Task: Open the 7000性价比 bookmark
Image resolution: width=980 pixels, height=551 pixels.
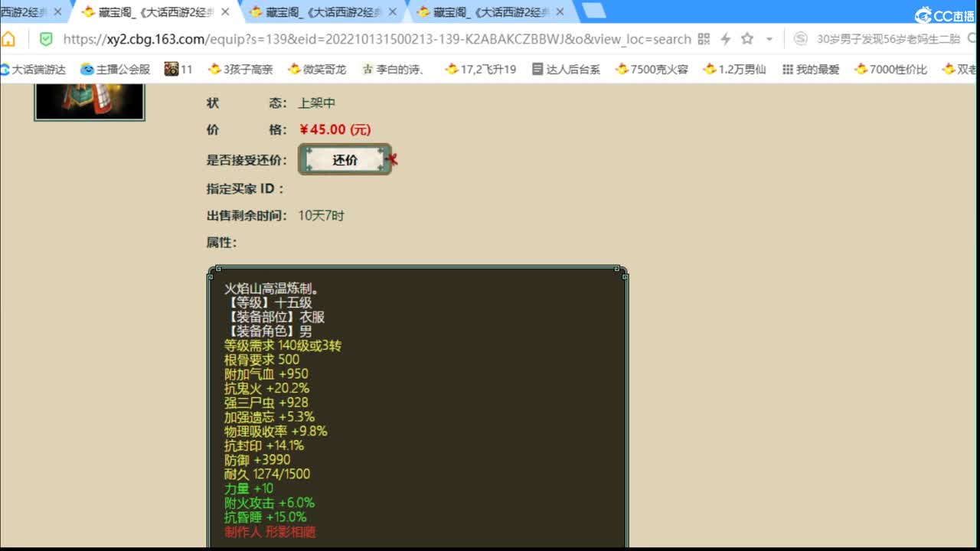Action: 891,69
